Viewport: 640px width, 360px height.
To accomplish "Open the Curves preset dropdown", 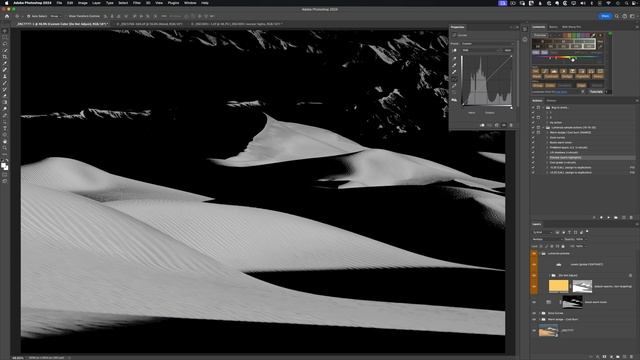I will pos(487,44).
